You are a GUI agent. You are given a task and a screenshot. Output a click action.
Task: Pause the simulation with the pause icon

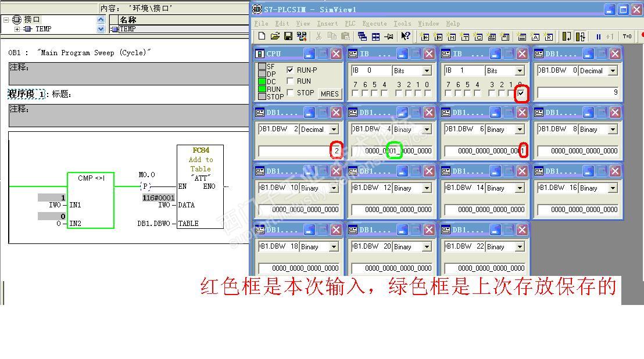coord(599,37)
